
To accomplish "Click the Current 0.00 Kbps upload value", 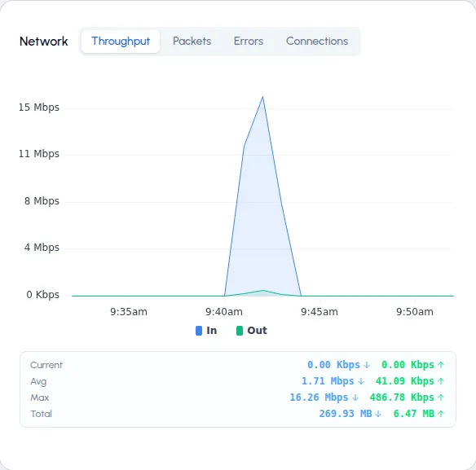I will coord(408,365).
